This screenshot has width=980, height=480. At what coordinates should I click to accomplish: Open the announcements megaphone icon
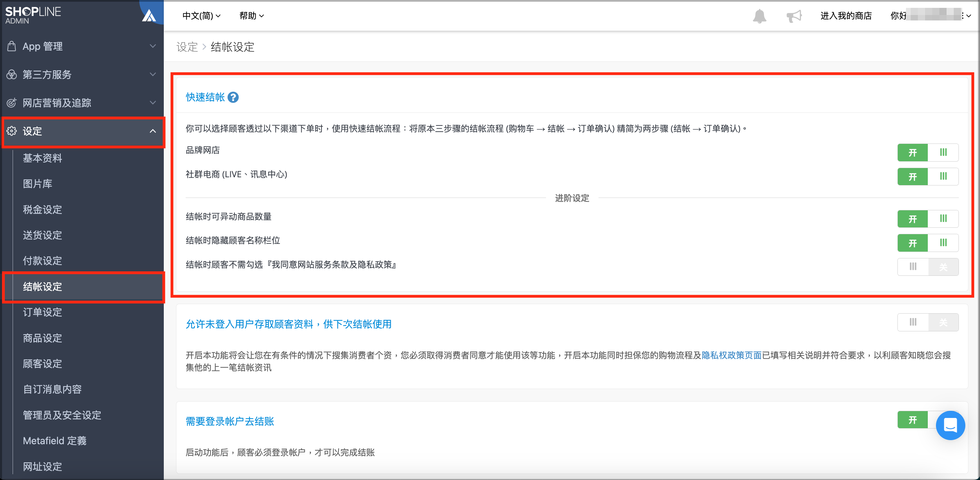(x=794, y=16)
